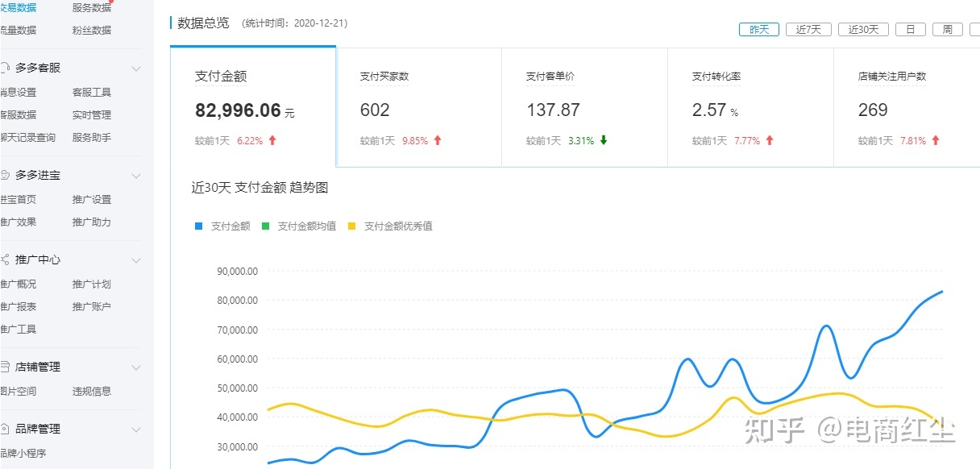Click the 推广中心 share icon
The width and height of the screenshot is (980, 469).
(x=5, y=260)
